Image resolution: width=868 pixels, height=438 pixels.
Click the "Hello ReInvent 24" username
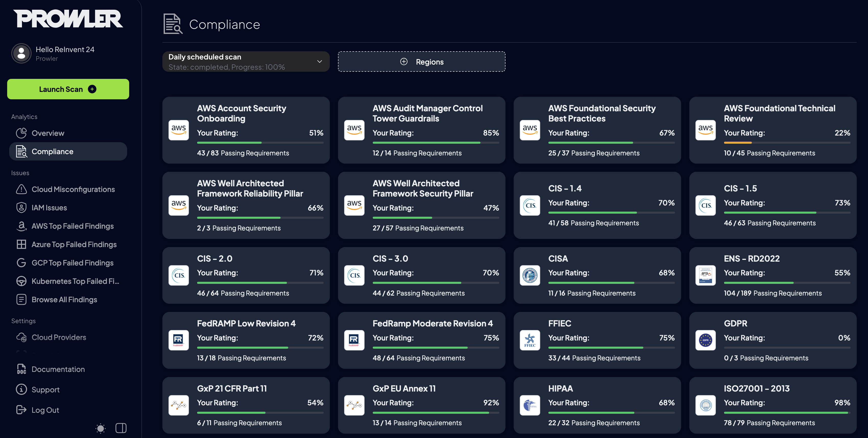(65, 50)
